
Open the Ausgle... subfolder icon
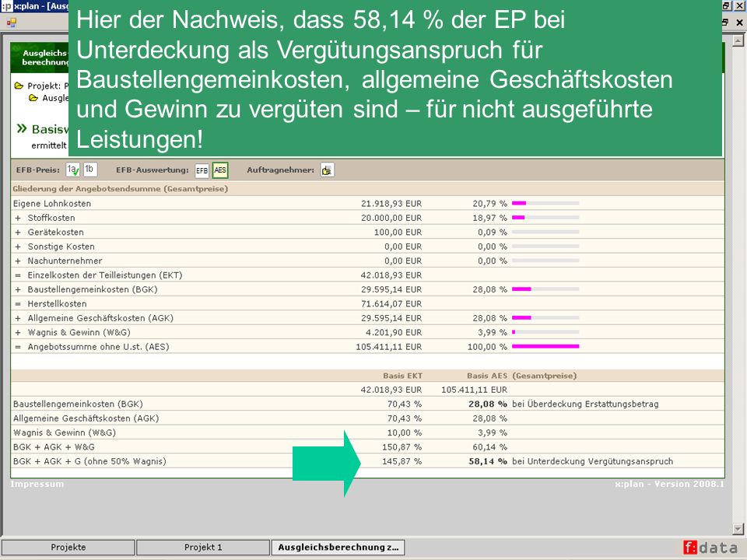click(33, 98)
